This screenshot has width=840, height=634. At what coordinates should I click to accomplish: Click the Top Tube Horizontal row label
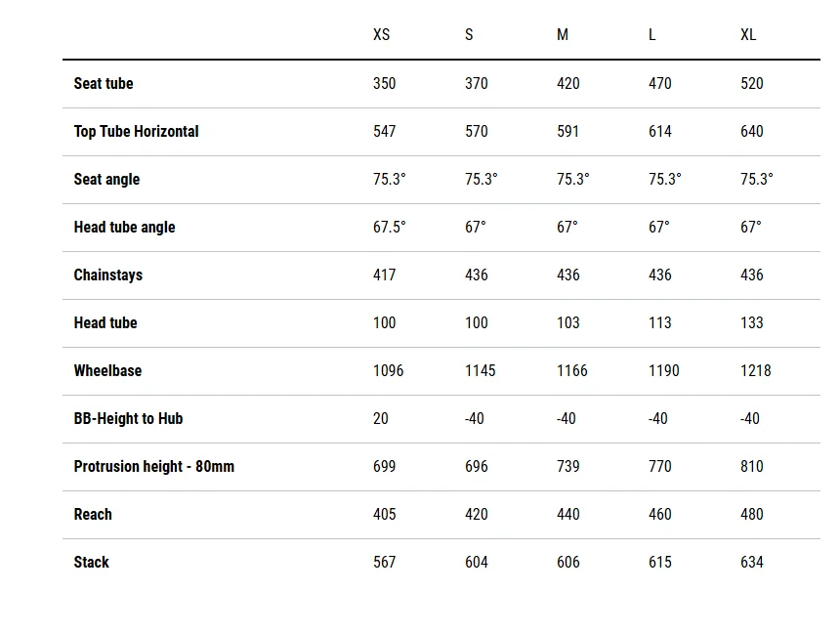tap(136, 131)
